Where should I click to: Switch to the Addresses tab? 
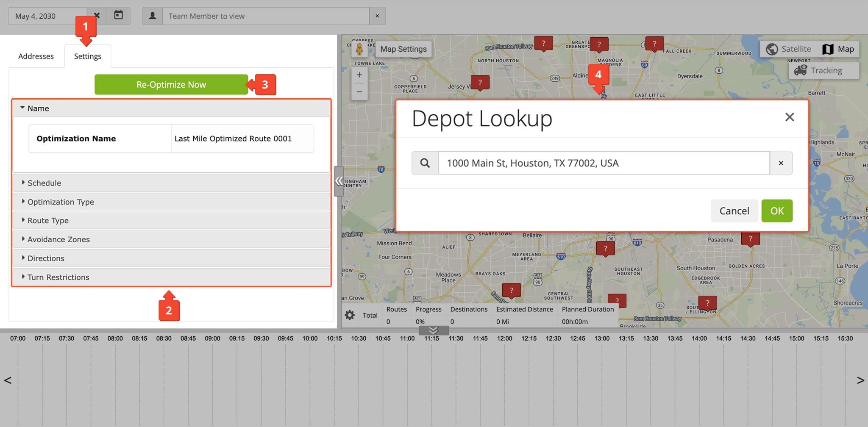(36, 56)
